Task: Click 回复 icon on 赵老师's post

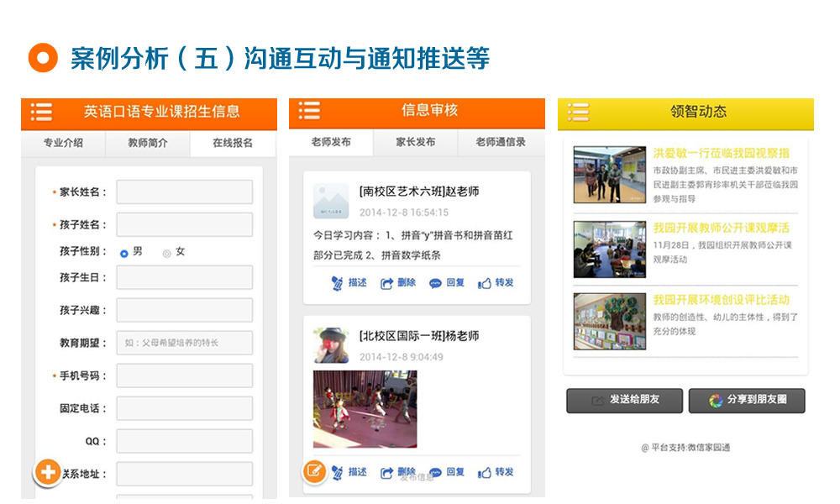Action: pos(435,283)
